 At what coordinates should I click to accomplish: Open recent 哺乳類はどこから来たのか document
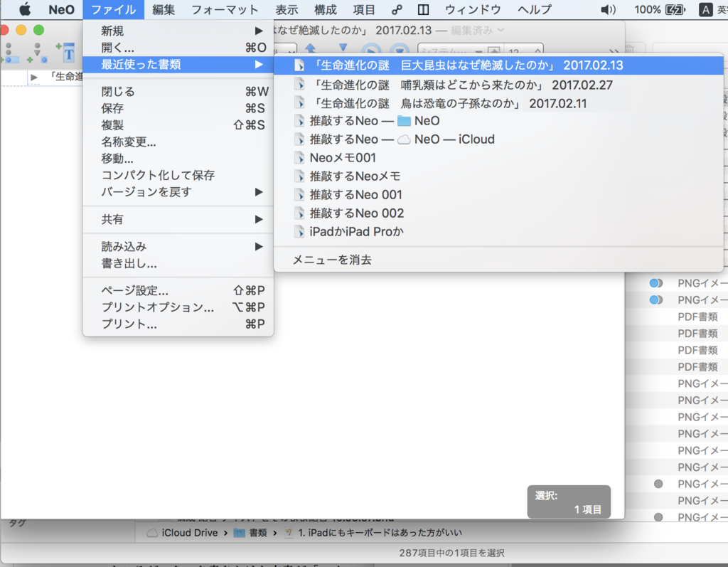point(498,85)
